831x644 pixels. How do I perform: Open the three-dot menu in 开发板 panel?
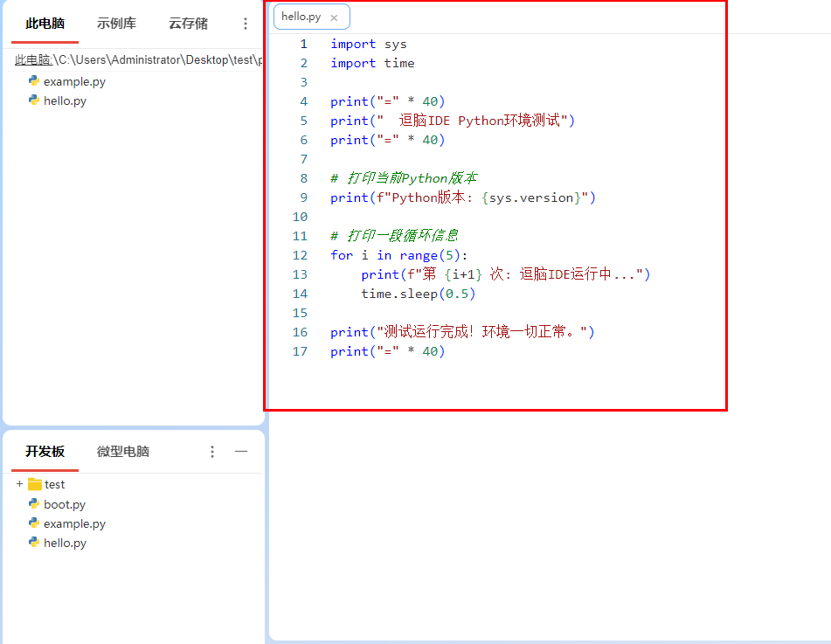coord(212,452)
